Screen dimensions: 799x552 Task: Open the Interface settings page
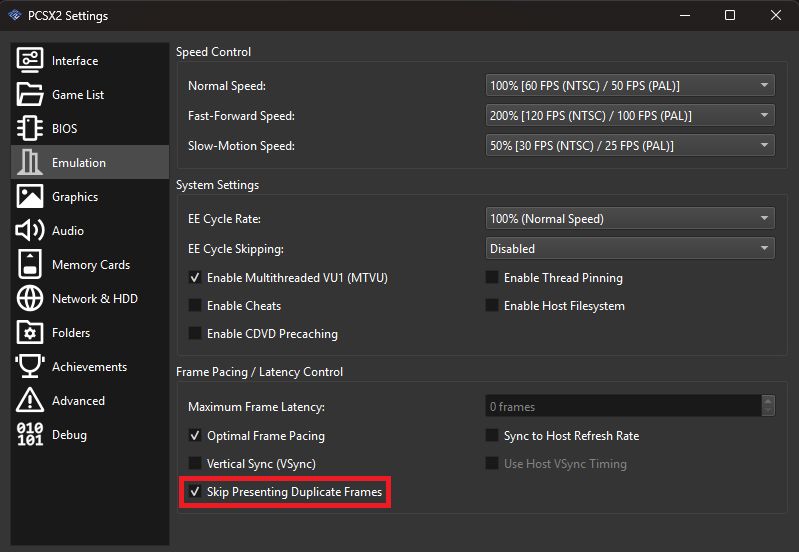pyautogui.click(x=90, y=60)
